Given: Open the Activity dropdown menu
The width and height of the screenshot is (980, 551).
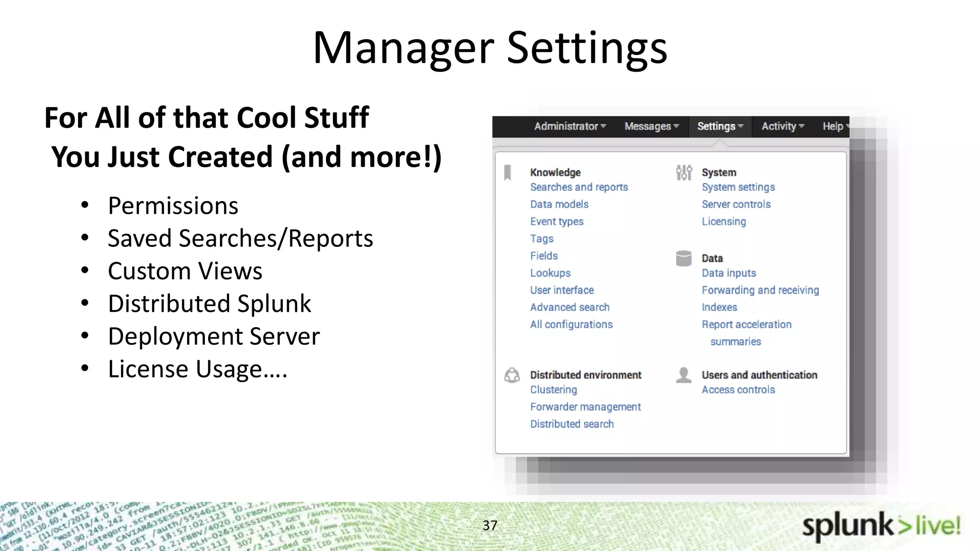Looking at the screenshot, I should [x=783, y=126].
